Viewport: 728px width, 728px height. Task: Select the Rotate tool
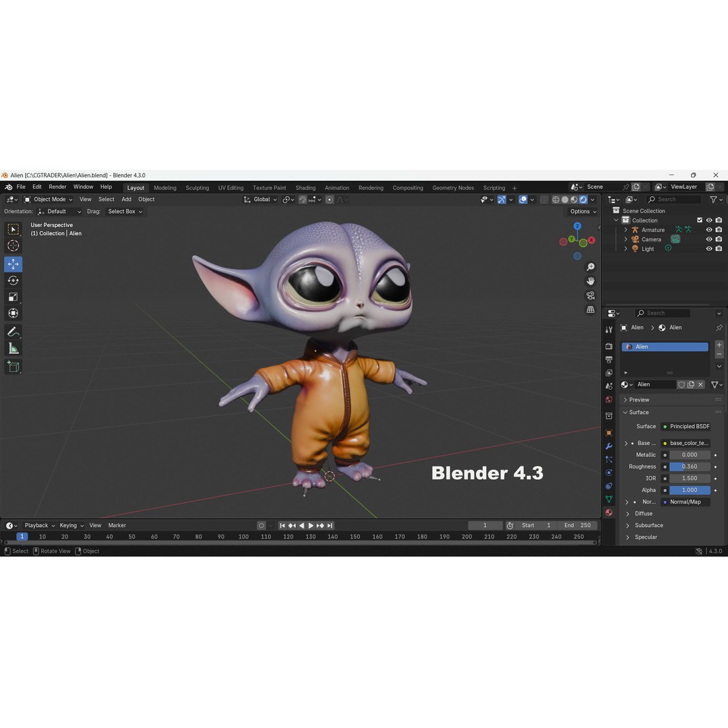pos(13,280)
